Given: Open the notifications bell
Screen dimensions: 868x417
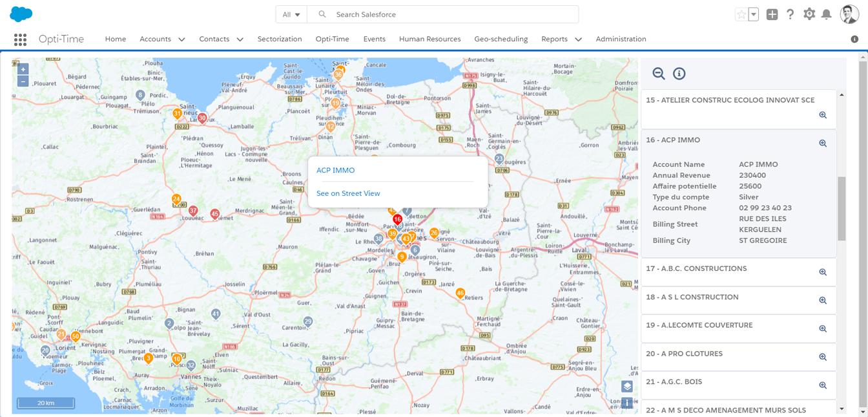Looking at the screenshot, I should coord(826,14).
